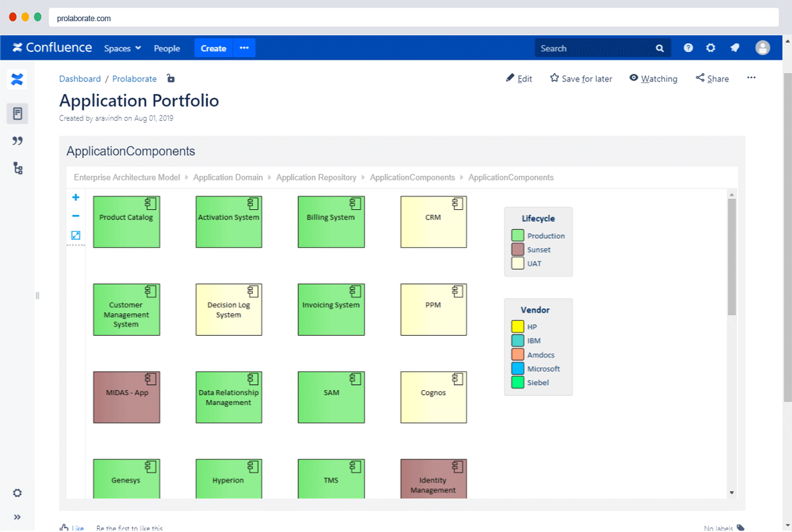Screen dimensions: 792x532
Task: Expand the sidebar with double chevron
Action: [x=17, y=517]
